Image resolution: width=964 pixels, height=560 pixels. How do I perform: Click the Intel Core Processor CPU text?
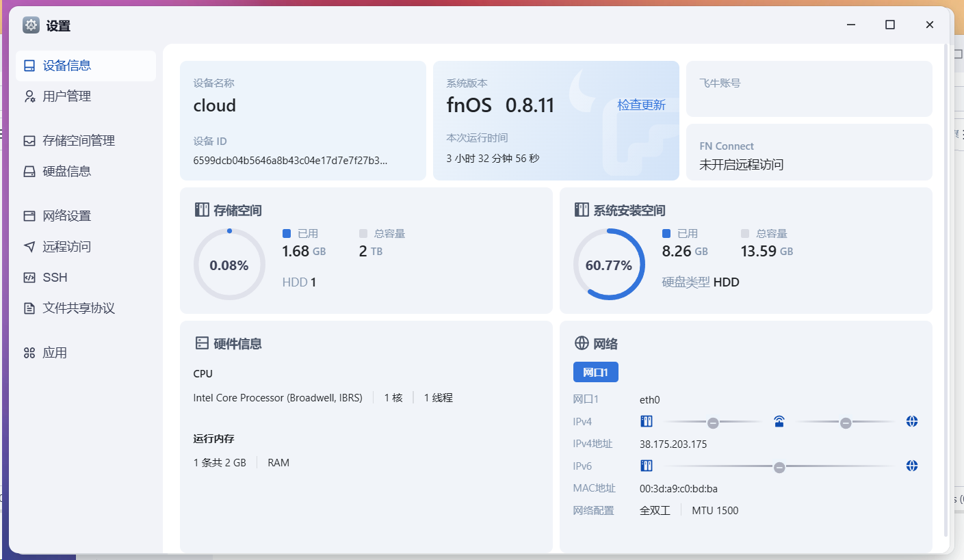pos(278,398)
